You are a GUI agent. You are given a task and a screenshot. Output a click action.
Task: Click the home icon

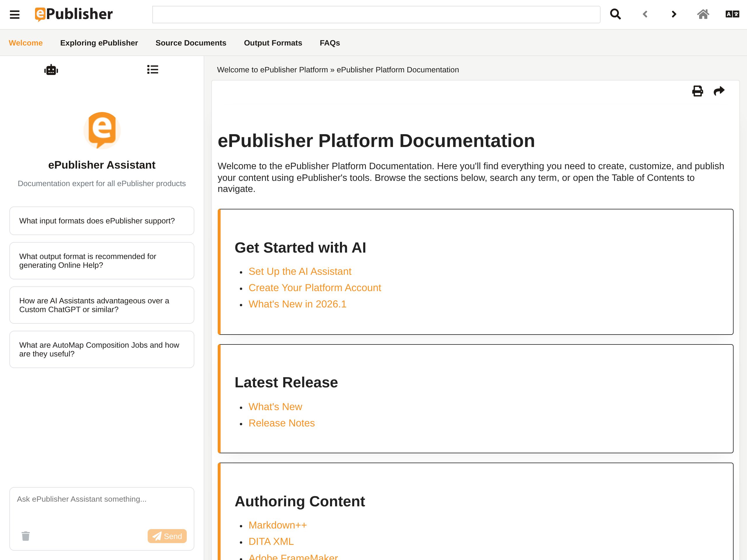[703, 14]
